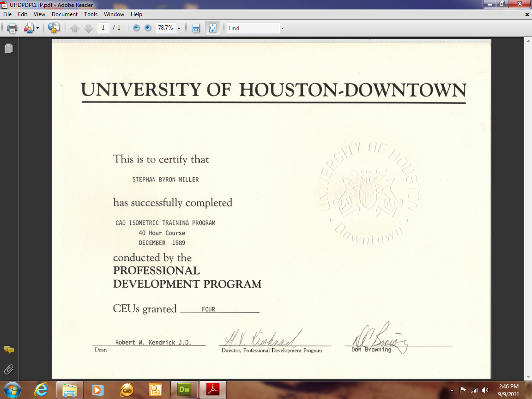Expand the collaborate icon dropdown arrow

pos(38,28)
